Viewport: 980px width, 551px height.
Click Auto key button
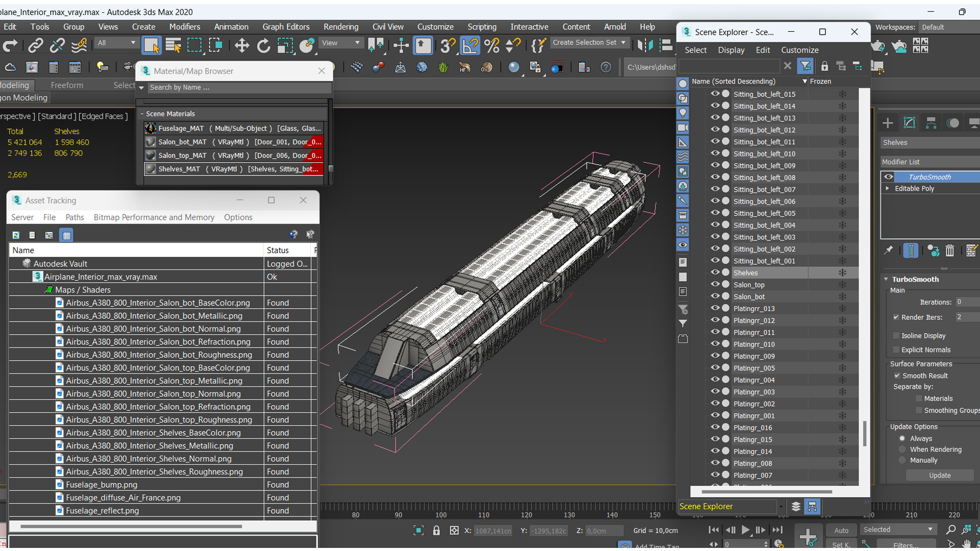click(841, 530)
